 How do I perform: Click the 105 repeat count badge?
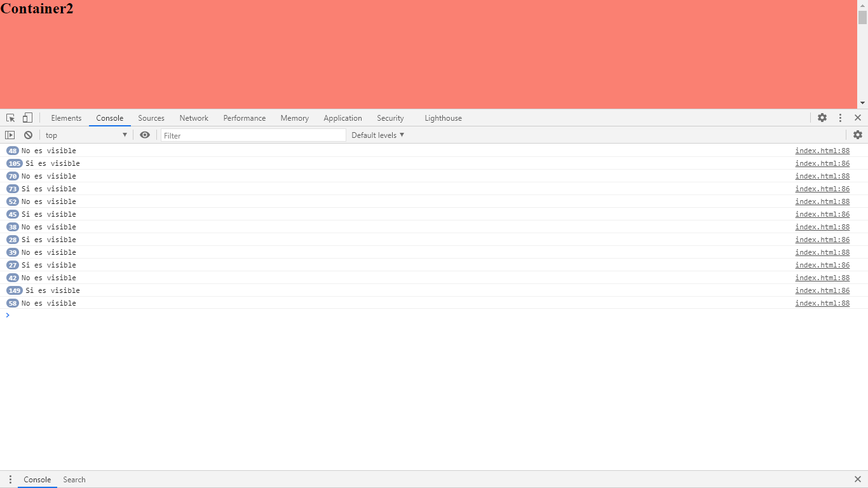pyautogui.click(x=15, y=163)
